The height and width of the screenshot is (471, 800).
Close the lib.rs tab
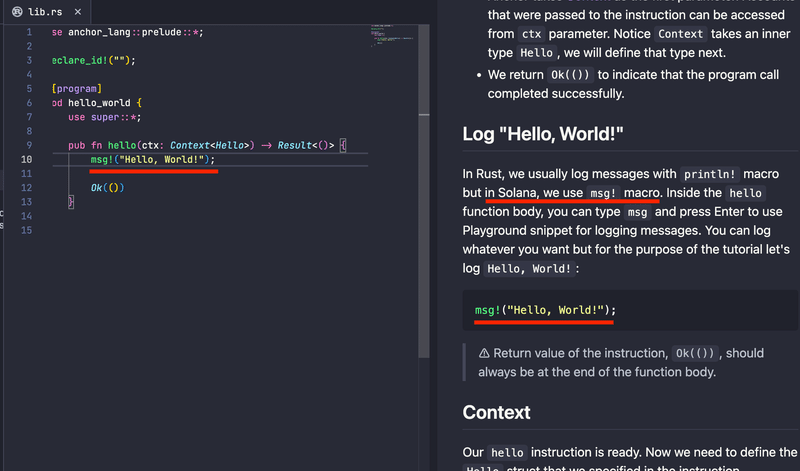78,12
